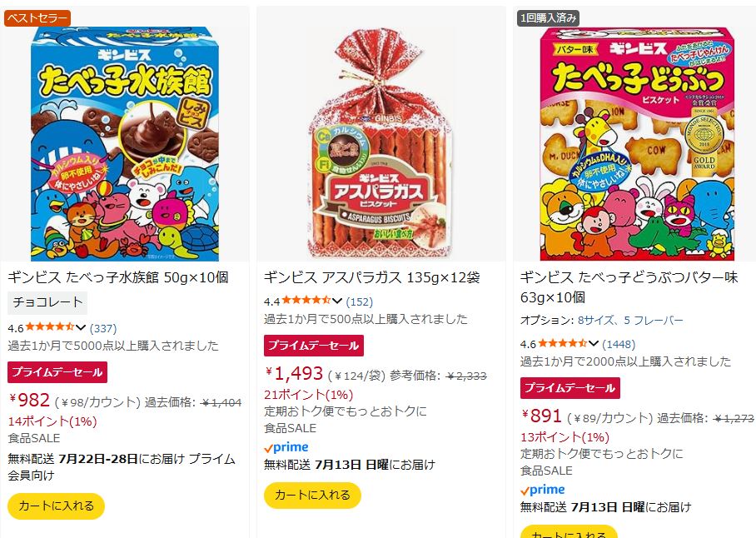The width and height of the screenshot is (756, 538).
Task: Expand rating chevron beside 4.6 for どうぶつバター味
Action: click(594, 344)
